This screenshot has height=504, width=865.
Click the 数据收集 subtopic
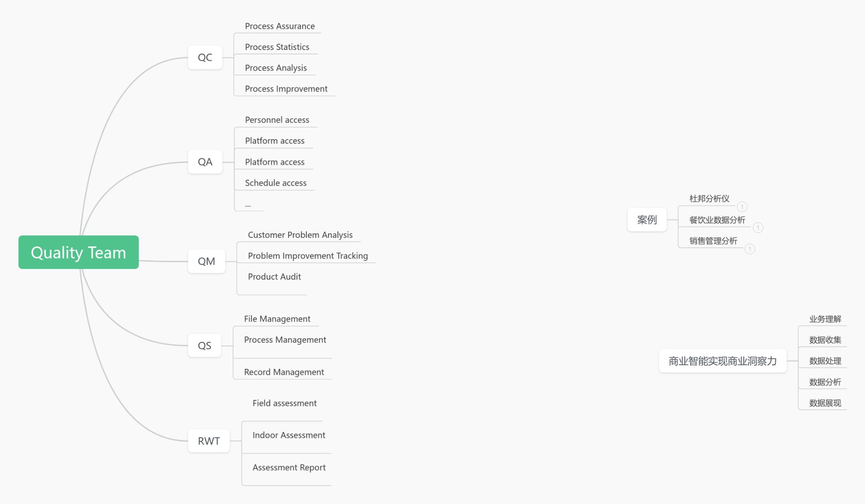[x=825, y=340]
